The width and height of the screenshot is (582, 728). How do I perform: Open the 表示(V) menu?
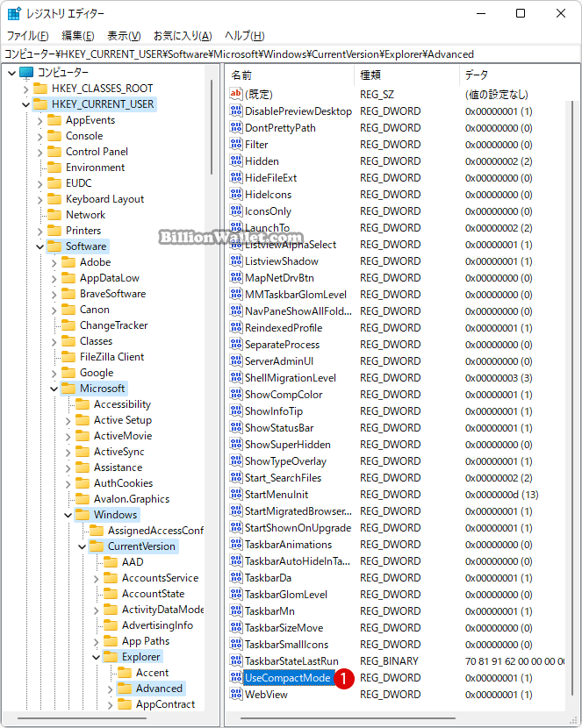click(124, 36)
